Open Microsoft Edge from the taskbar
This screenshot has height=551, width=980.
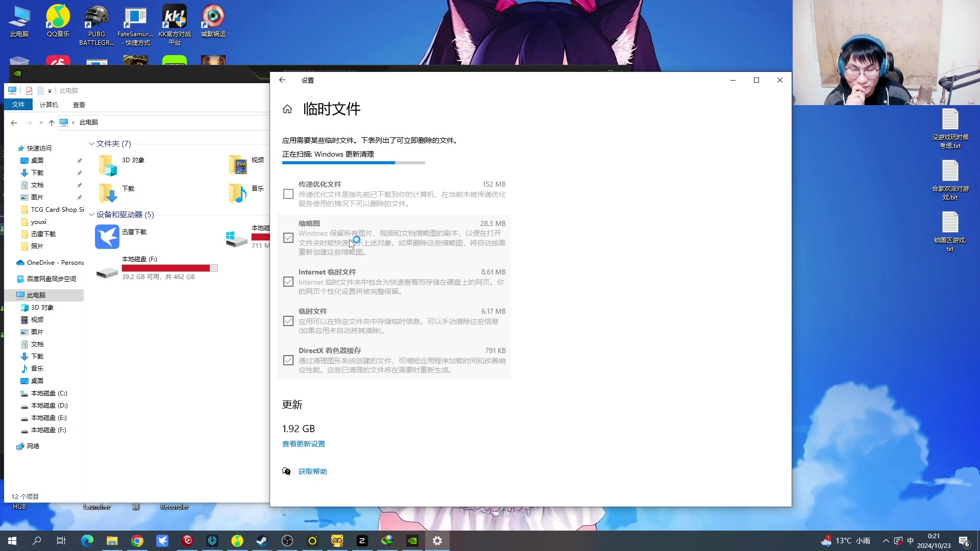pos(87,541)
